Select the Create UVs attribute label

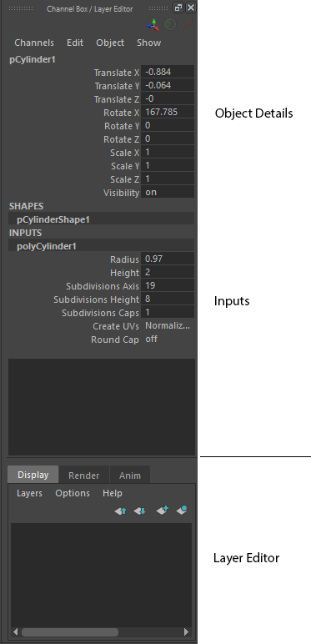[116, 326]
